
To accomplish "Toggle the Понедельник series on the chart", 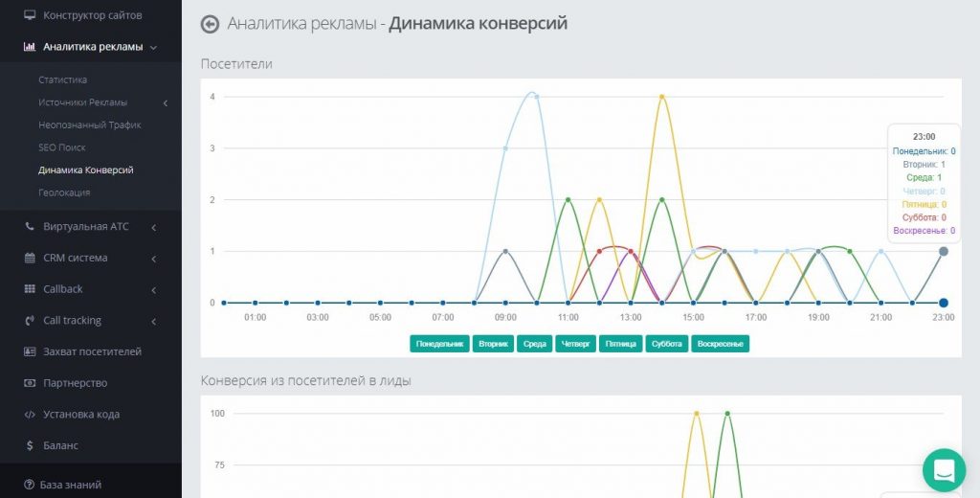I will [439, 344].
